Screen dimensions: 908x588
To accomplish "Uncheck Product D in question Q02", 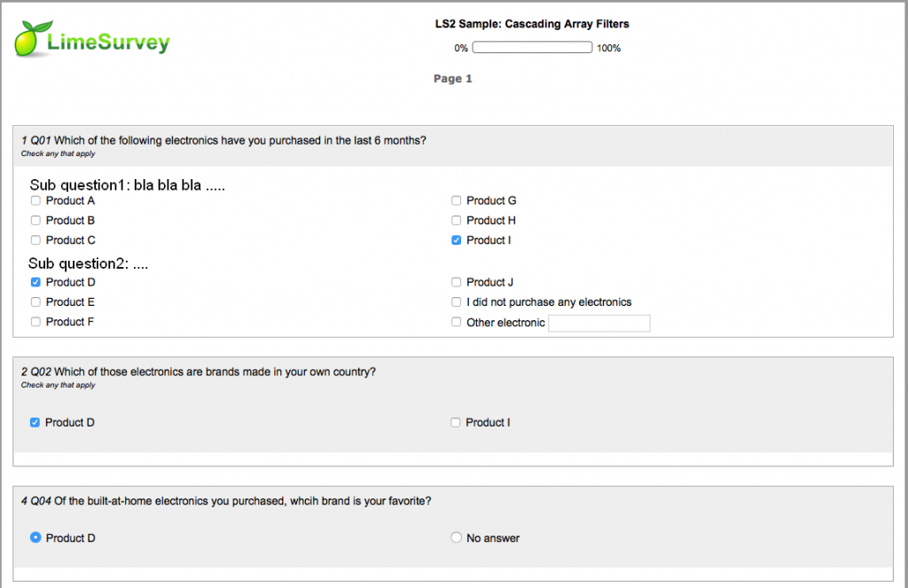I will tap(35, 422).
